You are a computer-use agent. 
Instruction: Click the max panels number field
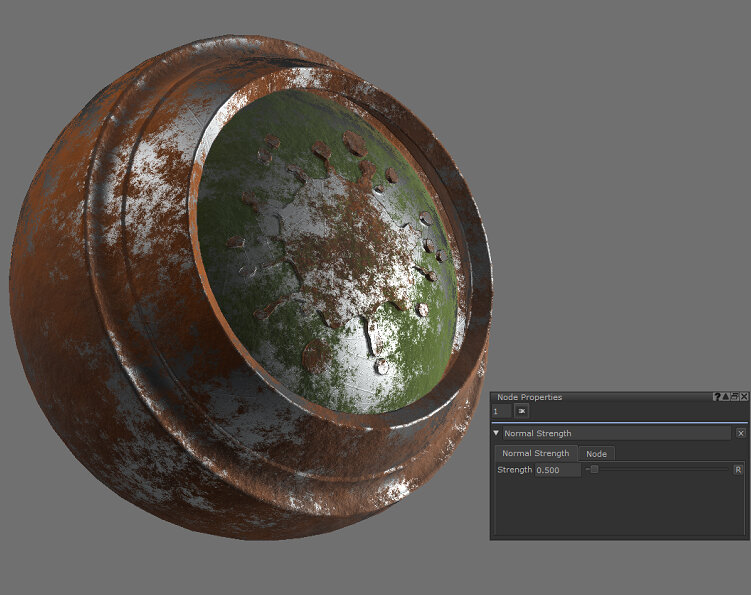point(501,411)
